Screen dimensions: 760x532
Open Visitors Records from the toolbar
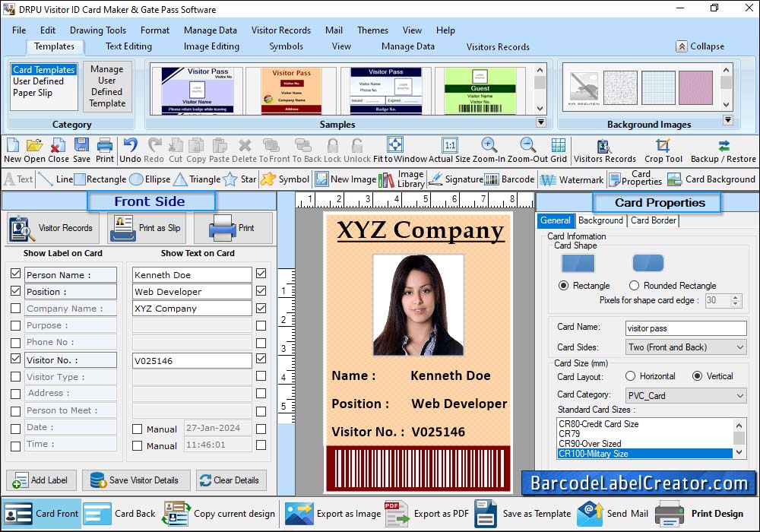point(604,151)
